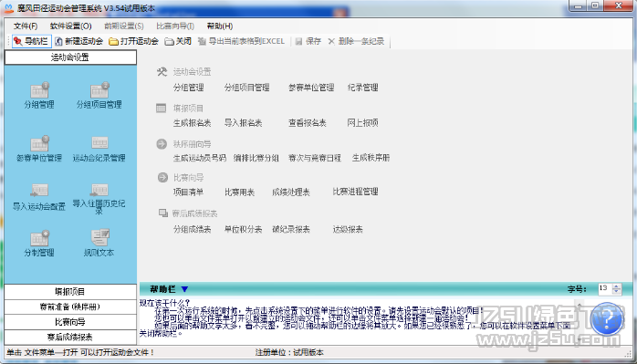Click the 赛次与竞赛日程 link
Viewport: 637px width, 364px height.
coord(315,158)
